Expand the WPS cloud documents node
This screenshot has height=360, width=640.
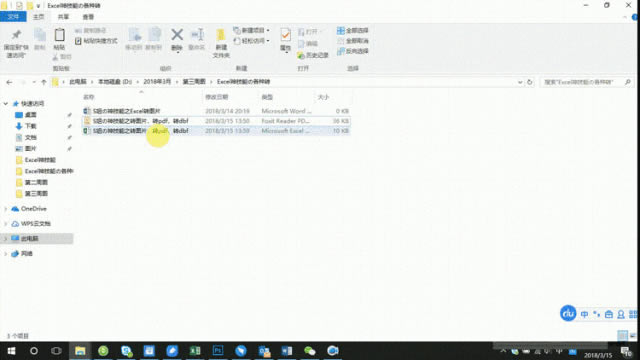pos(6,224)
